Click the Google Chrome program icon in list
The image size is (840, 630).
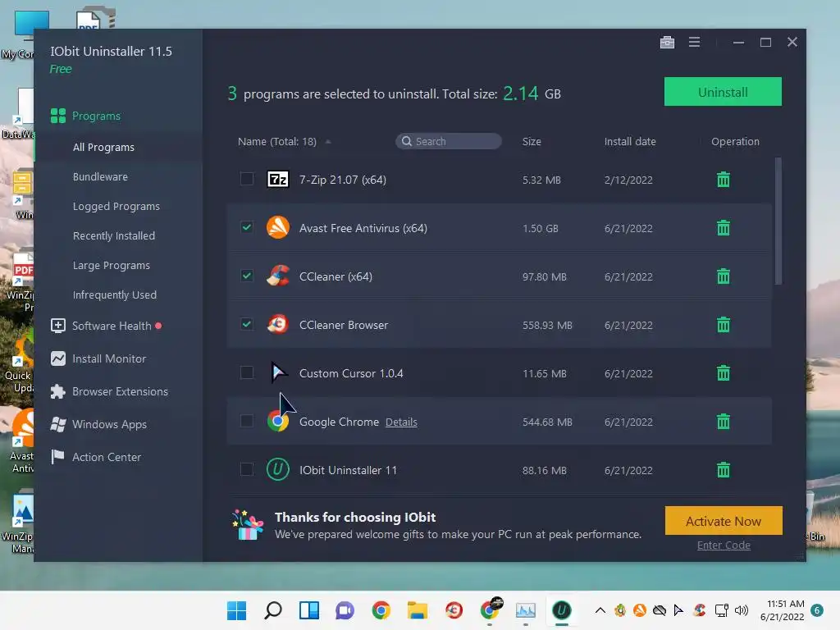[278, 421]
